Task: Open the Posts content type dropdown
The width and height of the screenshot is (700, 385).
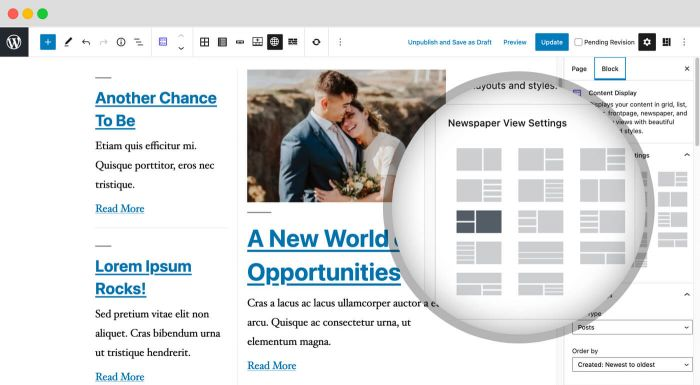Action: tap(632, 327)
